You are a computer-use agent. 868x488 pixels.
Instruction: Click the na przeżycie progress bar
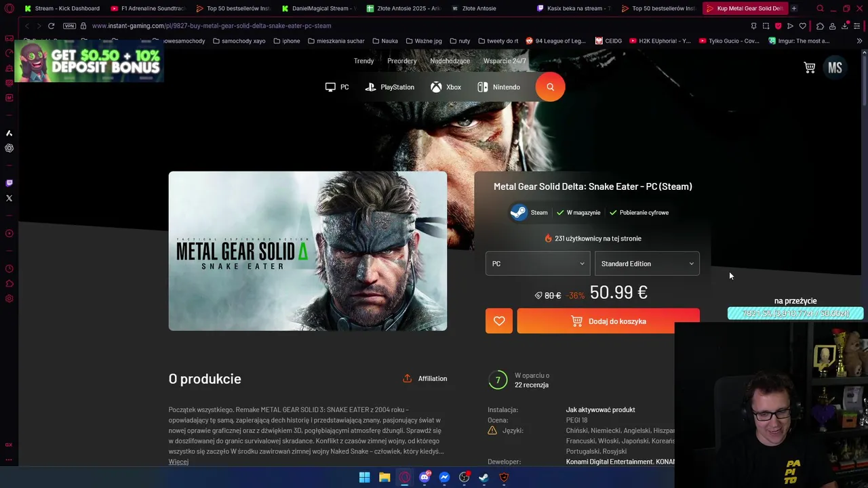tap(795, 313)
